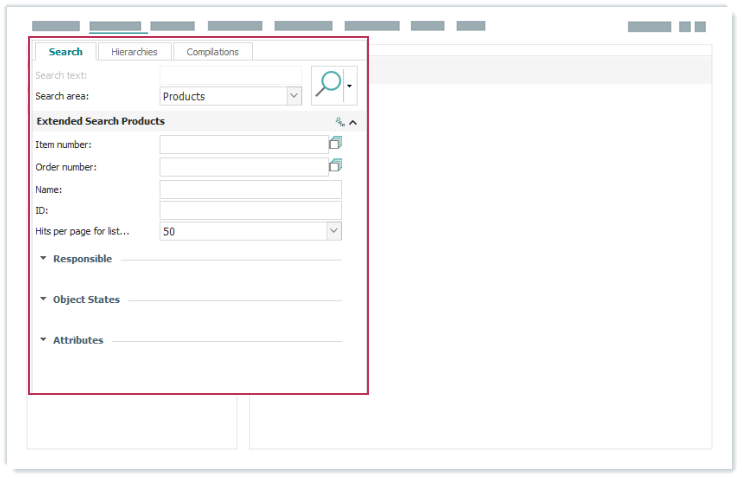This screenshot has height=479, width=742.
Task: Collapse the Extended Search Products section
Action: coord(353,122)
